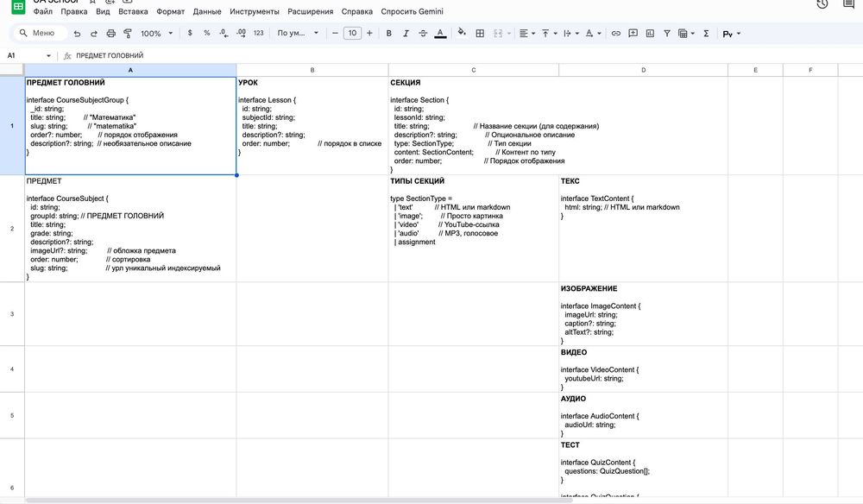863x504 pixels.
Task: Click the Google Sheets home logo
Action: (18, 7)
